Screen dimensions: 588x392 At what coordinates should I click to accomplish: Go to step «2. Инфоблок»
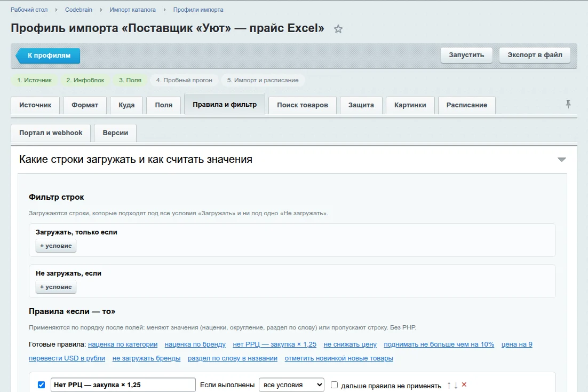(x=85, y=80)
